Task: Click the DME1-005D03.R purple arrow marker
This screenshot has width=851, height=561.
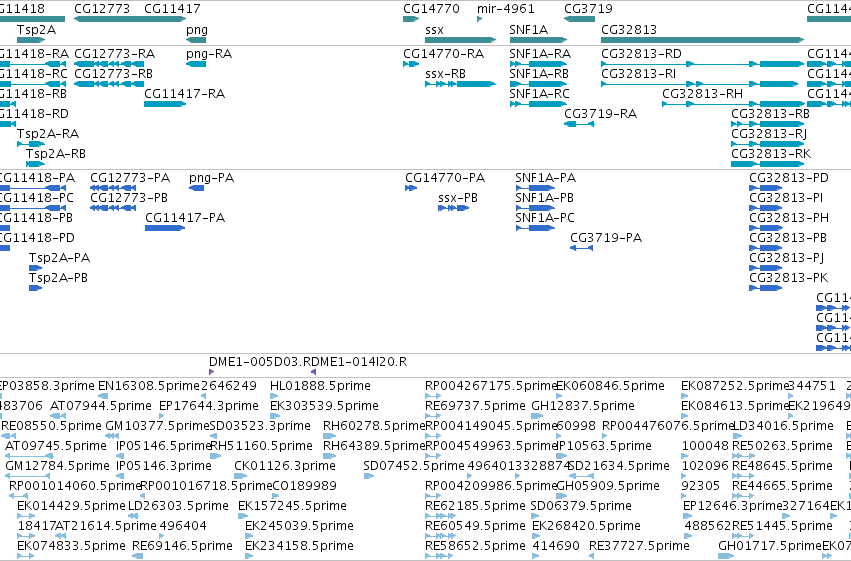Action: [211, 372]
